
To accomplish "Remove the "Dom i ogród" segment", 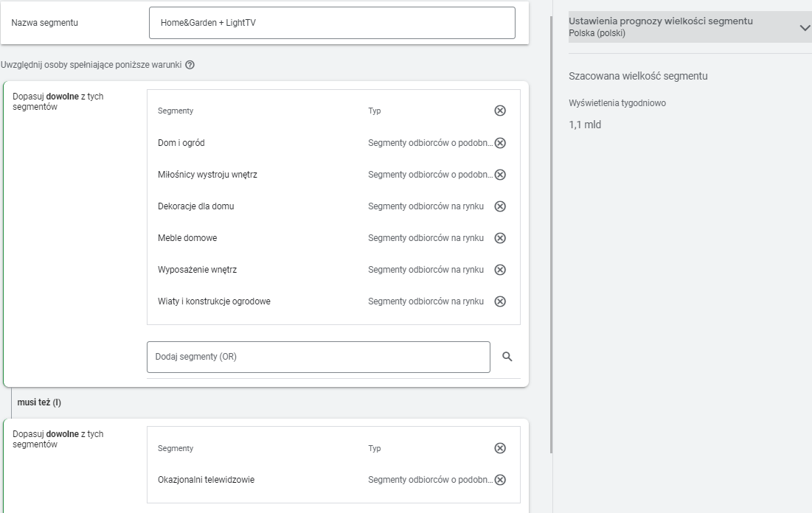I will [500, 143].
